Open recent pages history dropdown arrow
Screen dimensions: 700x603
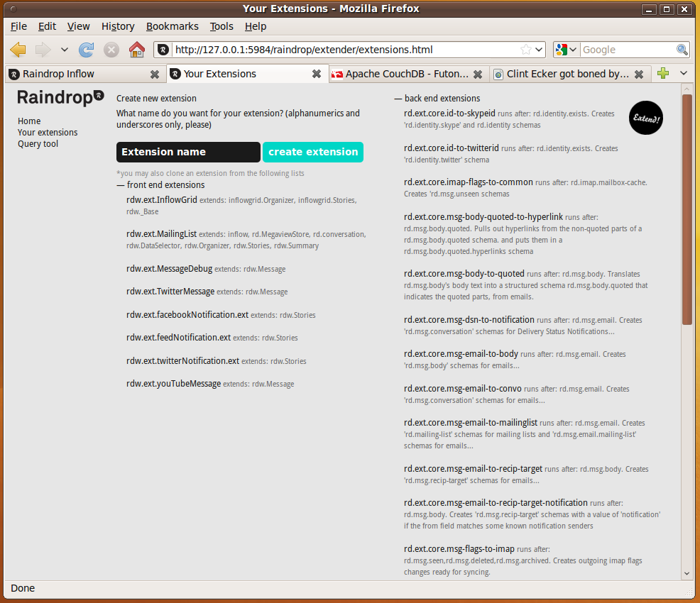tap(65, 50)
